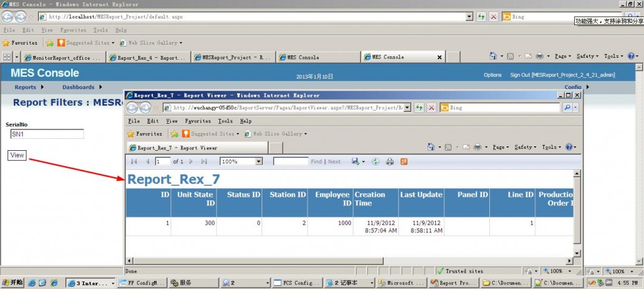Expand the Report Viewer address bar dropdown
The width and height of the screenshot is (644, 289).
[x=407, y=107]
